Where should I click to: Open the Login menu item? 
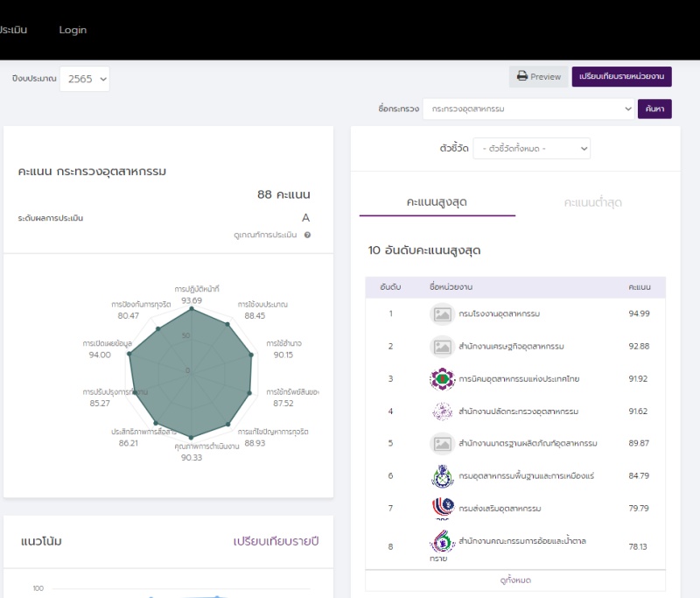[x=73, y=30]
